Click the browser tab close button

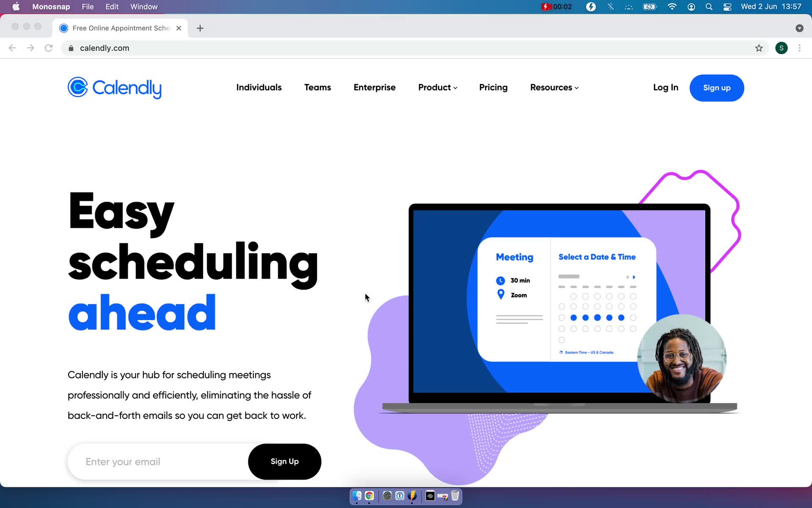click(x=179, y=28)
